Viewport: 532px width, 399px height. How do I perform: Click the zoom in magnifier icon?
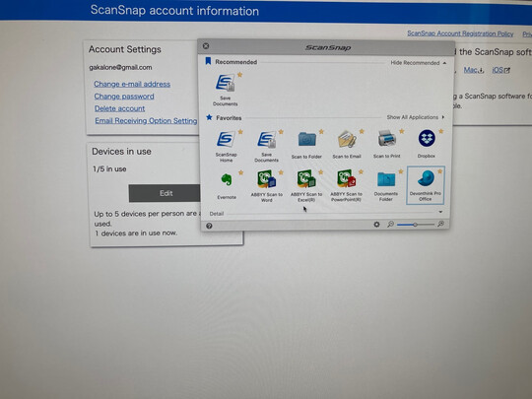pyautogui.click(x=441, y=224)
